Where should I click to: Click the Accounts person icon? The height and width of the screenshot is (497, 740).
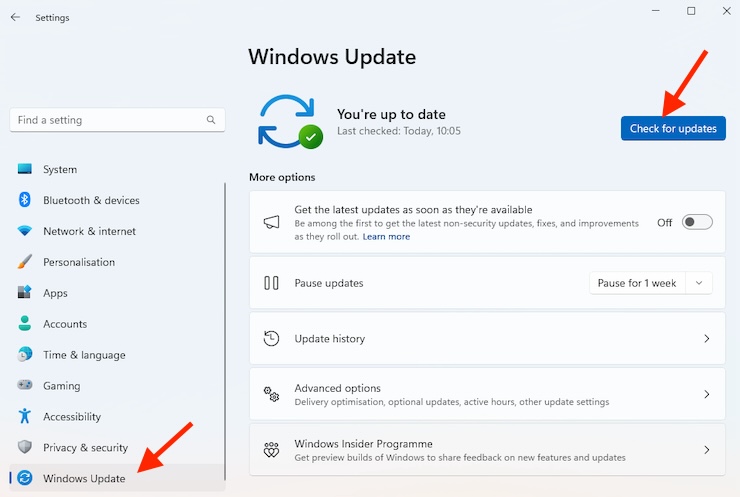25,323
